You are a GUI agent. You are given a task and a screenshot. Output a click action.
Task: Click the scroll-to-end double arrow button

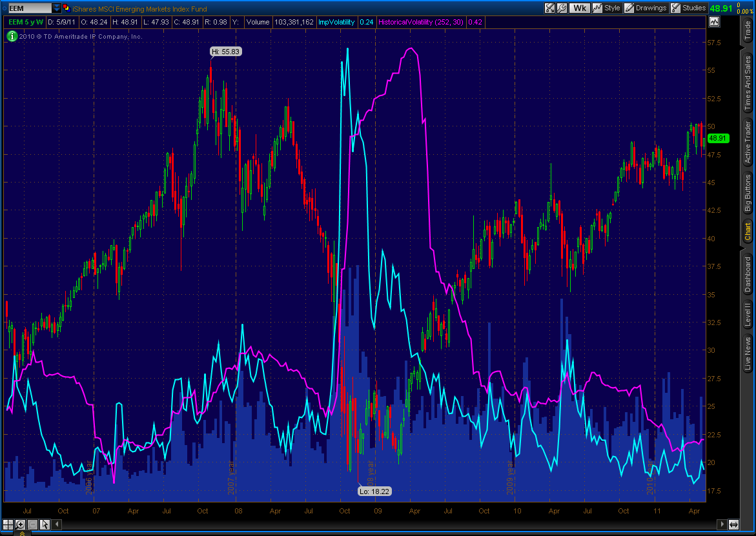click(733, 524)
